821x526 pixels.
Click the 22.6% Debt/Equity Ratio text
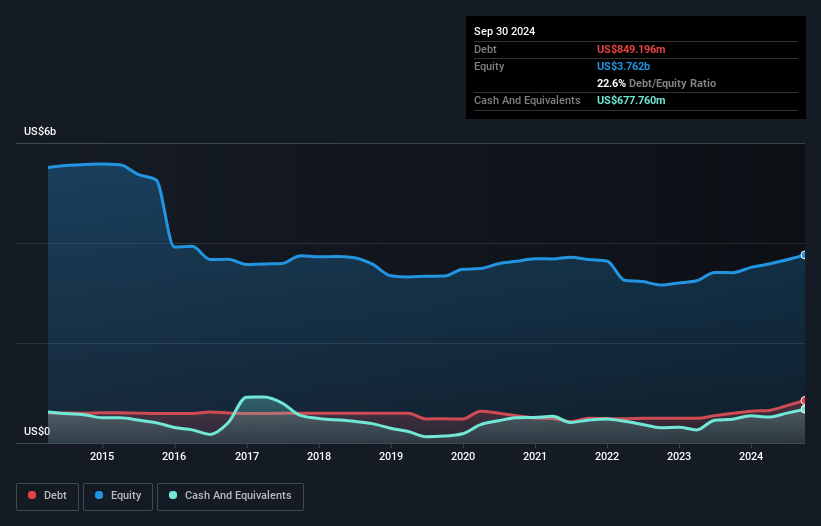(x=656, y=83)
